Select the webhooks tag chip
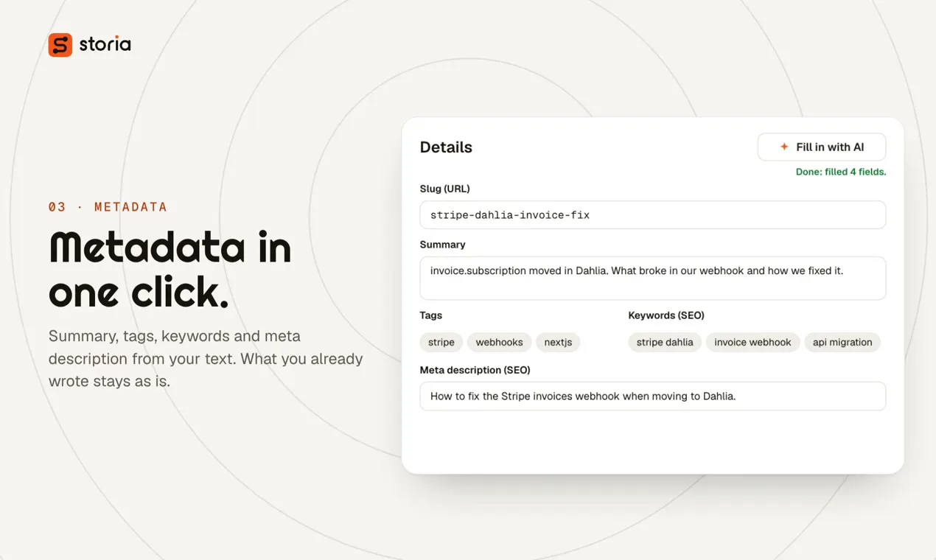Viewport: 936px width, 560px height. click(499, 342)
